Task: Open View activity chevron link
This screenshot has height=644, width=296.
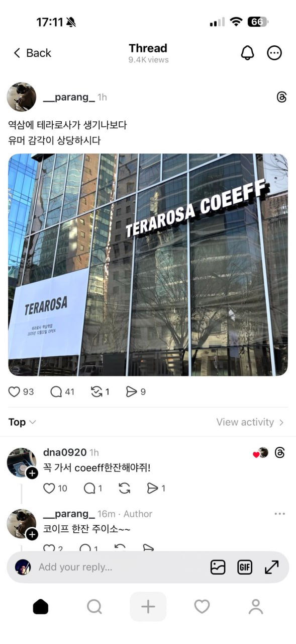Action: click(x=250, y=422)
